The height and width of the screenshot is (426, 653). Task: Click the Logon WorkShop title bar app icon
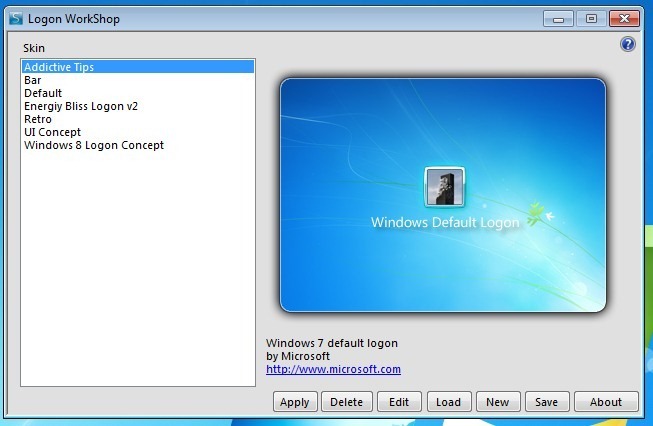pos(16,18)
